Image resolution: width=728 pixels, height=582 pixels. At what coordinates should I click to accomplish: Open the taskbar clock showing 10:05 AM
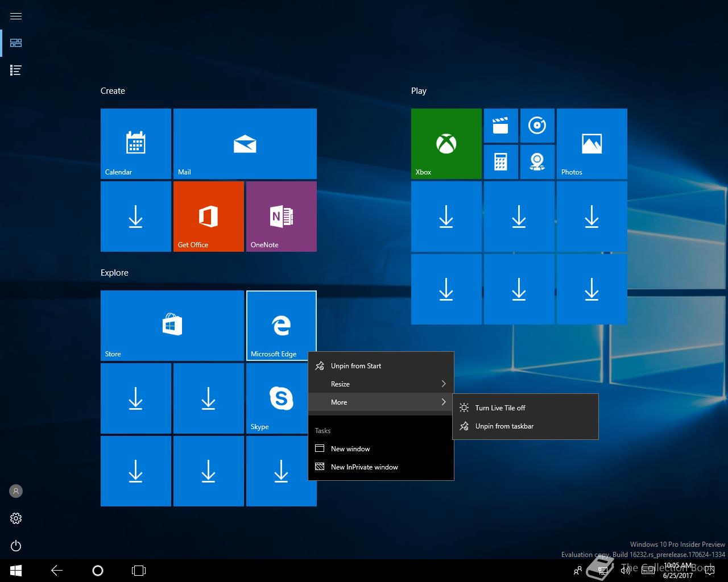678,571
